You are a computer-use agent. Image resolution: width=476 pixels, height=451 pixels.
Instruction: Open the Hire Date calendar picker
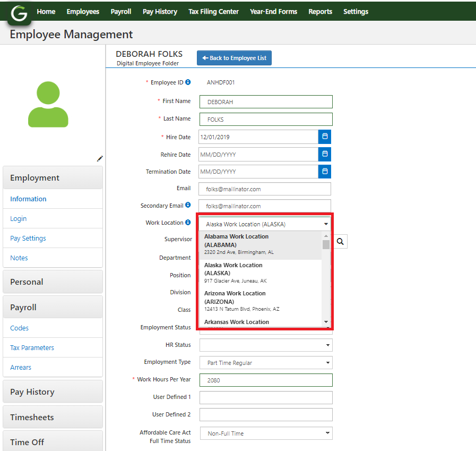[325, 137]
